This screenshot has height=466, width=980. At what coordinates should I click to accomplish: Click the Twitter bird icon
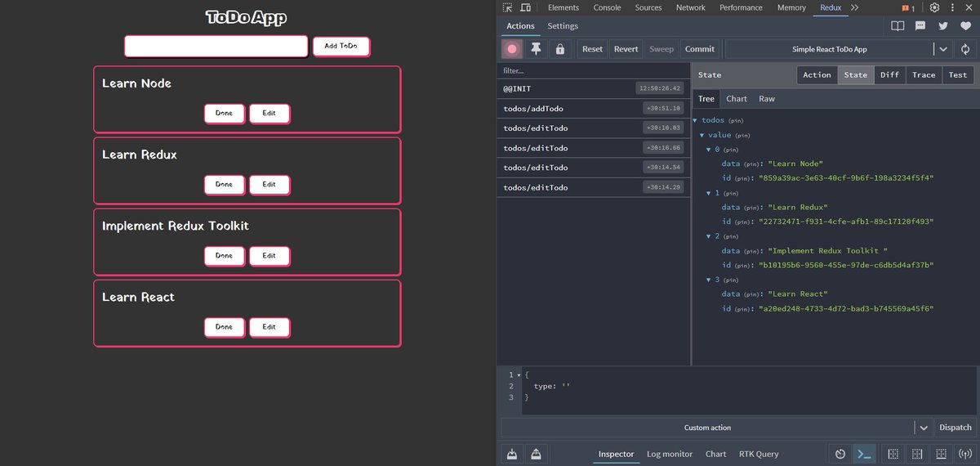[x=942, y=26]
